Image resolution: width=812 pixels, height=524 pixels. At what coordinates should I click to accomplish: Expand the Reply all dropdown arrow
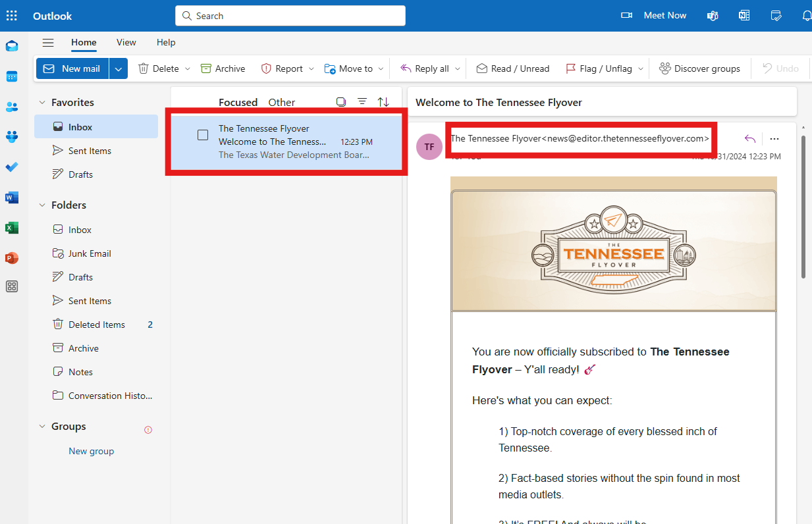[457, 68]
